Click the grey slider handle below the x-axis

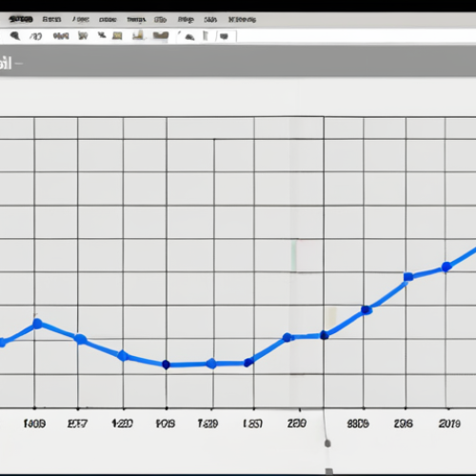(x=327, y=444)
